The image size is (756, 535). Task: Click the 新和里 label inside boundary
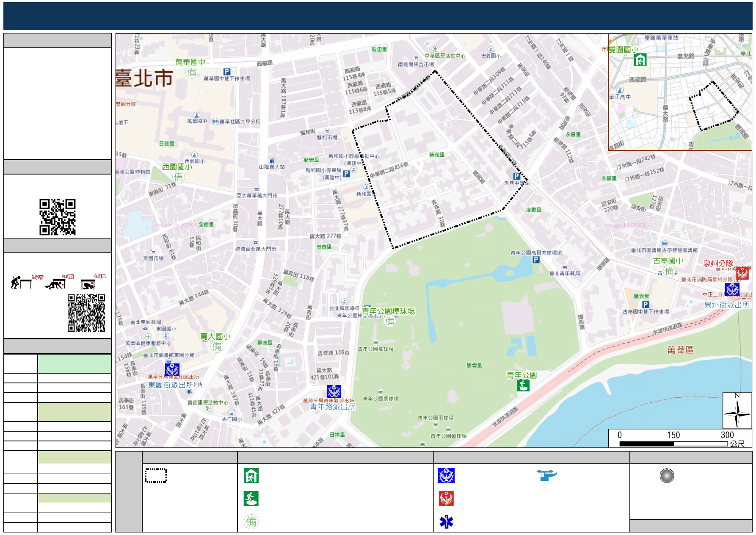437,155
